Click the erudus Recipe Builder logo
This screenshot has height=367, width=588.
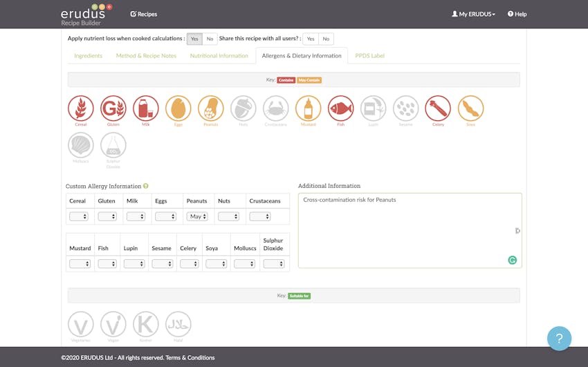(x=86, y=15)
